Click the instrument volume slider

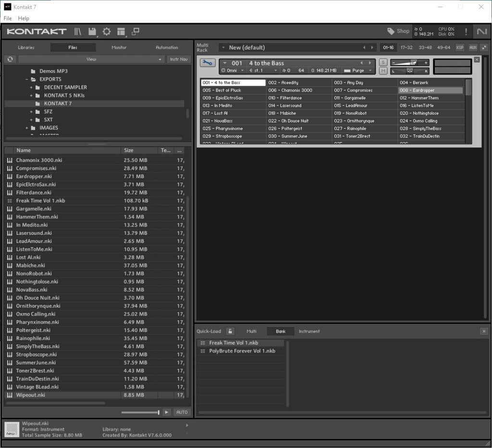coord(409,62)
